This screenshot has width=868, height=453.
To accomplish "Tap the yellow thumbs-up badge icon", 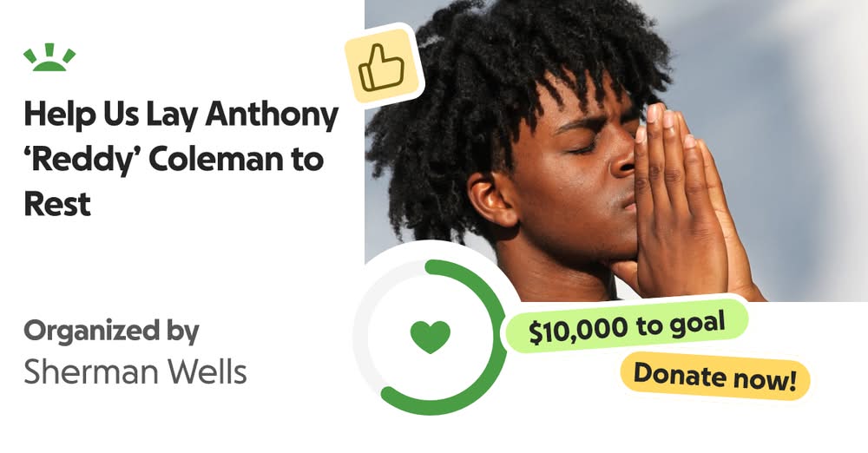I will [383, 66].
